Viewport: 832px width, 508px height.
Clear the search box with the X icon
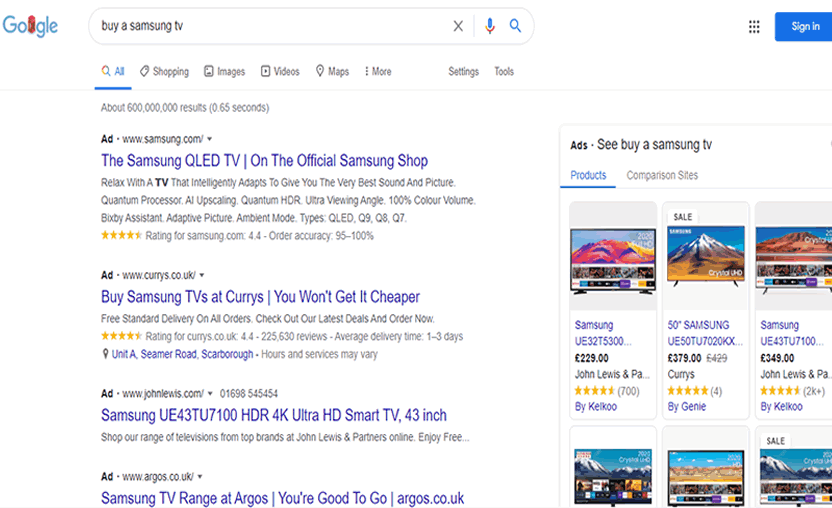[x=458, y=25]
